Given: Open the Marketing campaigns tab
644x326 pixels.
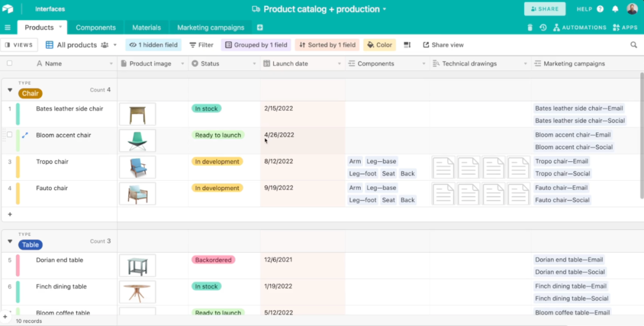Looking at the screenshot, I should (210, 27).
